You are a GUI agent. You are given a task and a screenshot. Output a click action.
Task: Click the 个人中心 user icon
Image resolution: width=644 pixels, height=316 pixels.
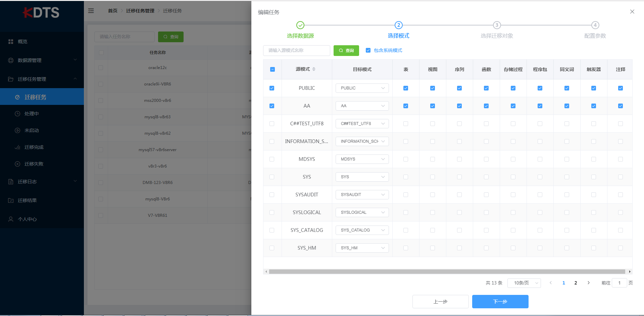[11, 219]
